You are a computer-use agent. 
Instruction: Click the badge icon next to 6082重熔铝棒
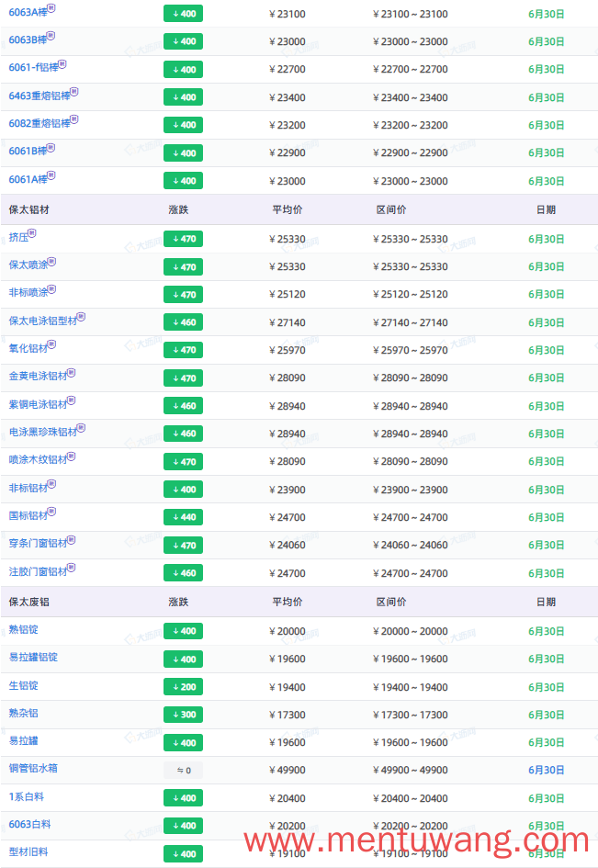click(x=74, y=119)
